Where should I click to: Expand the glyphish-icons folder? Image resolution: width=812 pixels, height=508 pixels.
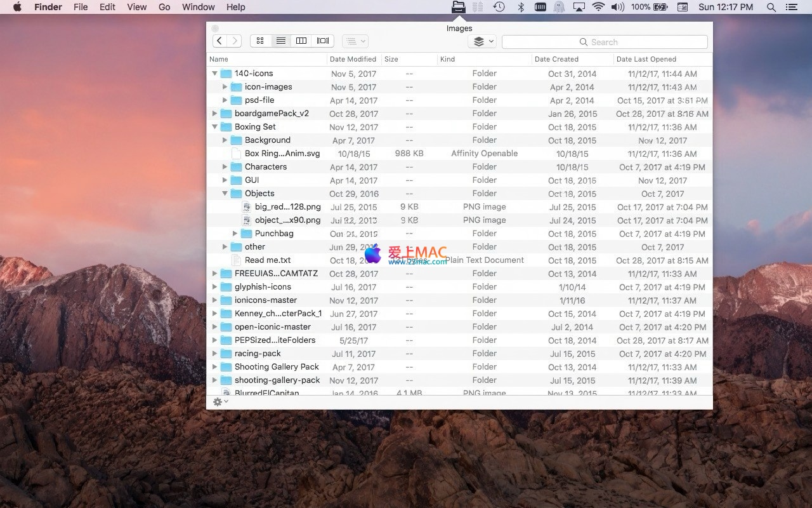(214, 287)
